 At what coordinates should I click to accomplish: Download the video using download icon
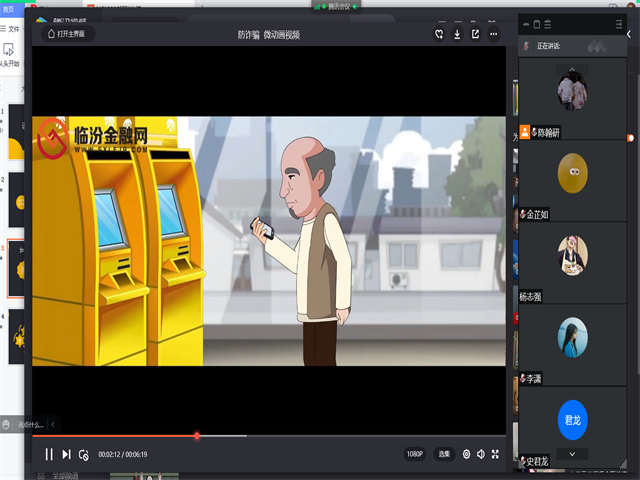pyautogui.click(x=457, y=34)
